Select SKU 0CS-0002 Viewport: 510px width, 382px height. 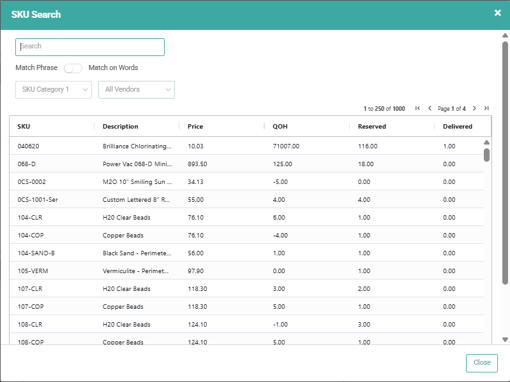(32, 182)
